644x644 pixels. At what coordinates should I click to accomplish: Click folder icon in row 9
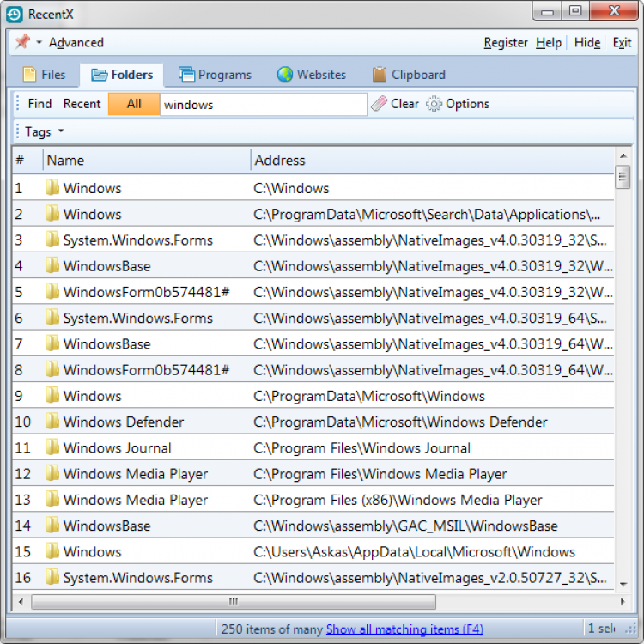pos(52,395)
